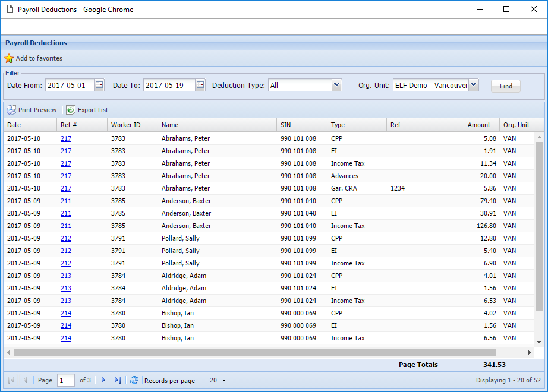Open the Records per page dropdown

pyautogui.click(x=224, y=381)
